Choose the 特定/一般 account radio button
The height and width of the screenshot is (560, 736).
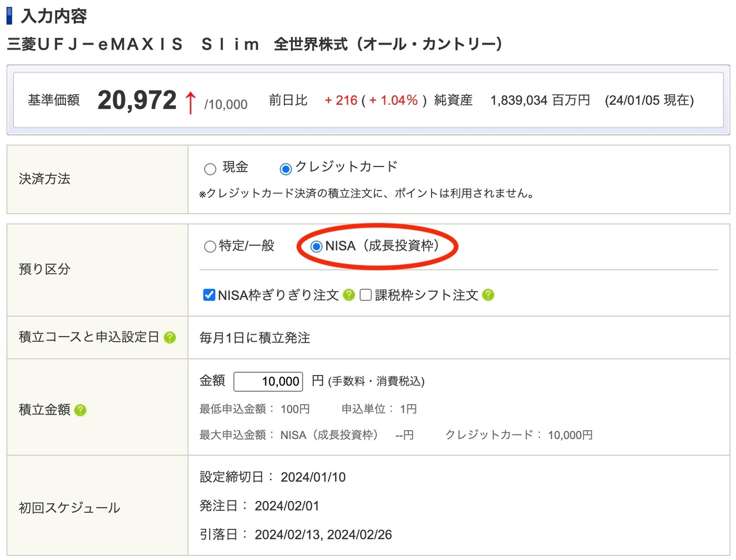pos(210,246)
